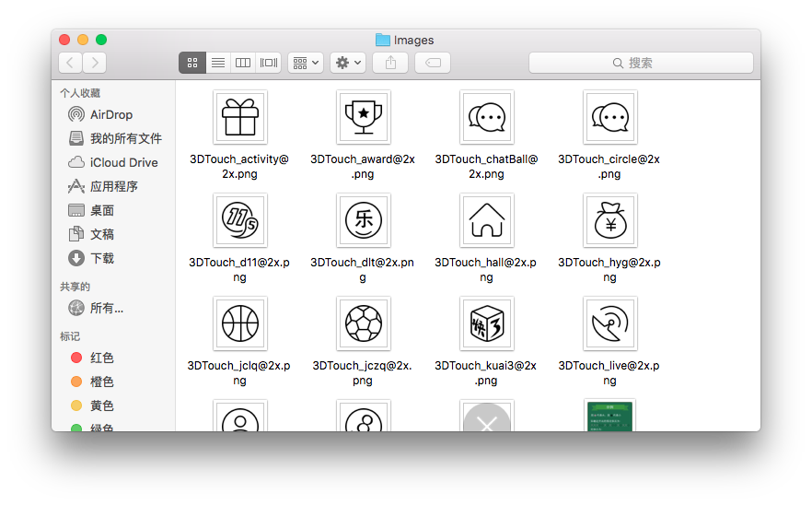
Task: Select the 3DTouch_d11 icon thumbnail
Action: pos(239,220)
